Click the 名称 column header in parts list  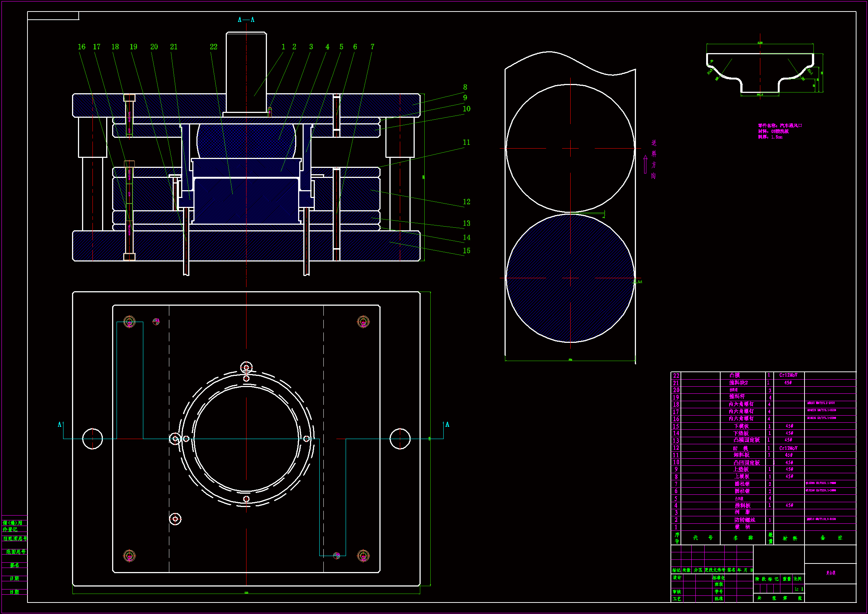(743, 538)
